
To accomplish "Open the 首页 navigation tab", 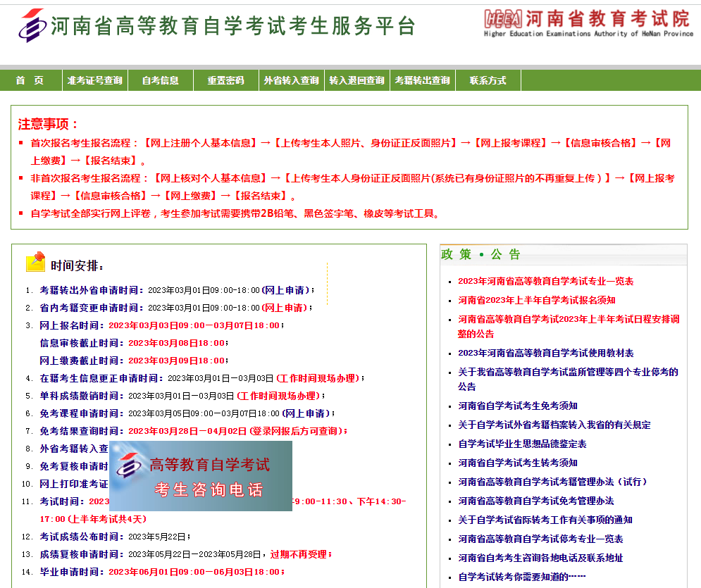I will (x=30, y=80).
